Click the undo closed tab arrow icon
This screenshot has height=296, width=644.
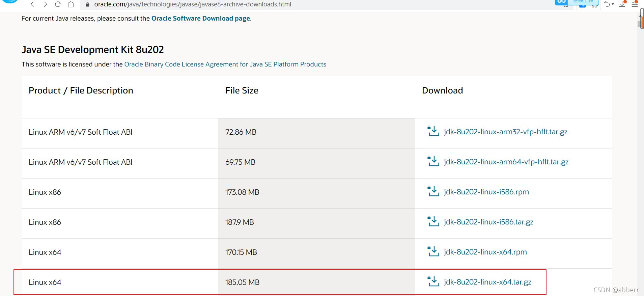click(x=607, y=4)
